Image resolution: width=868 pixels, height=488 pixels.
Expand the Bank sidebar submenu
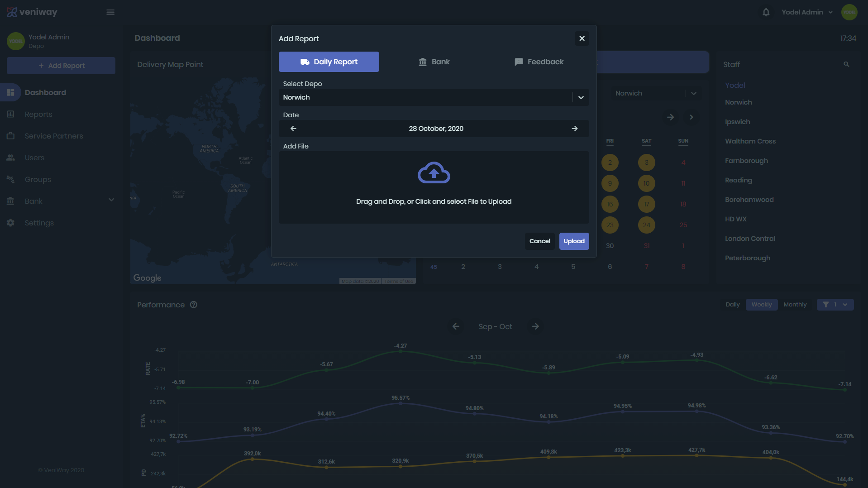(111, 200)
